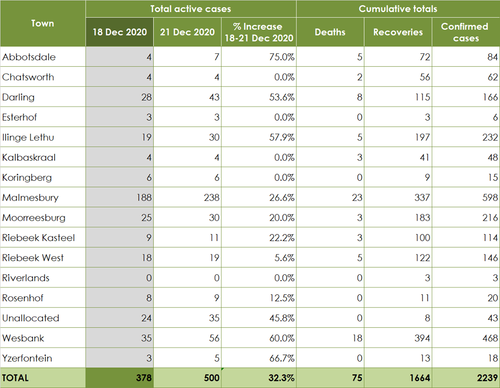Click the Esterhof town cell
The width and height of the screenshot is (500, 388).
coord(43,117)
